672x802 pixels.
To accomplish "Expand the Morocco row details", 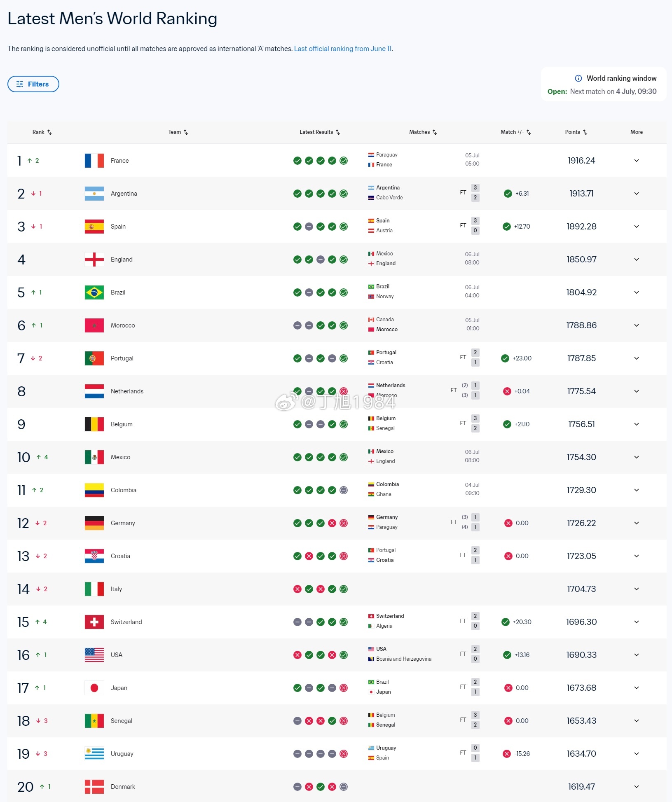I will [x=637, y=325].
